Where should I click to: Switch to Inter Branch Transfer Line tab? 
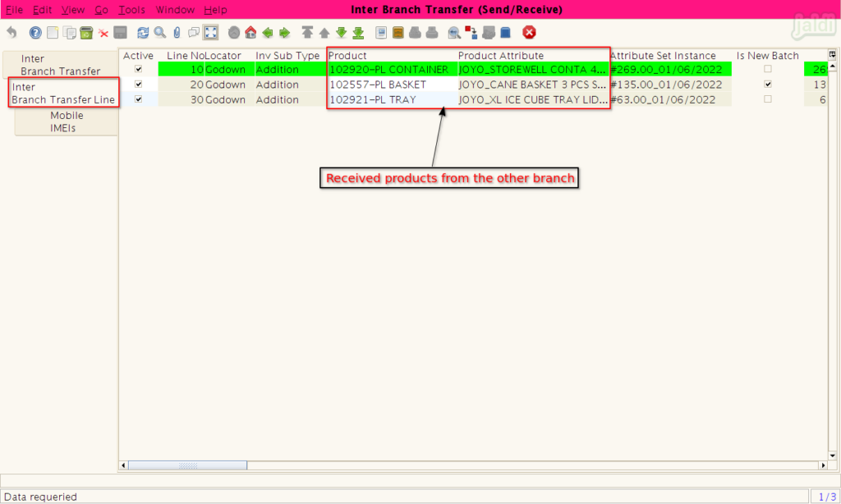click(63, 93)
